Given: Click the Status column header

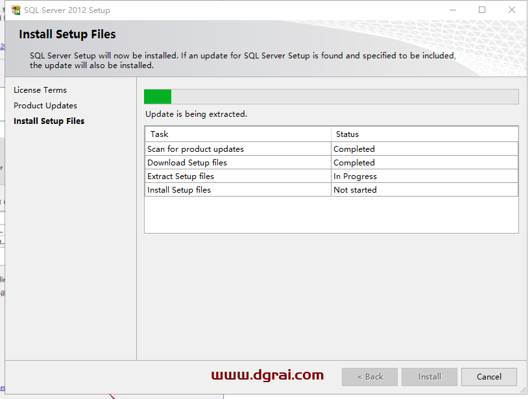Looking at the screenshot, I should [x=424, y=134].
